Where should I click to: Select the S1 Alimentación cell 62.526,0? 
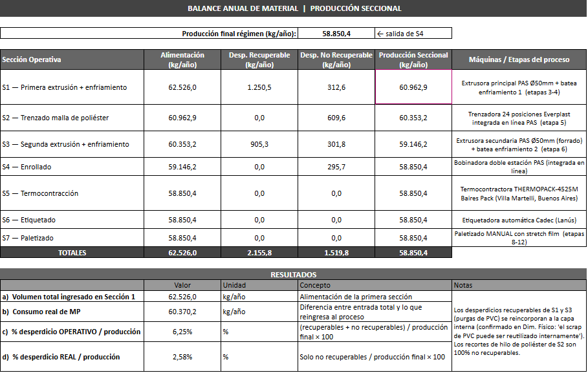pyautogui.click(x=182, y=87)
